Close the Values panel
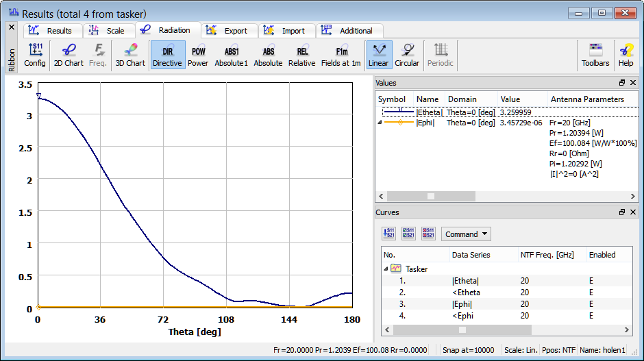The image size is (644, 361). (x=633, y=83)
